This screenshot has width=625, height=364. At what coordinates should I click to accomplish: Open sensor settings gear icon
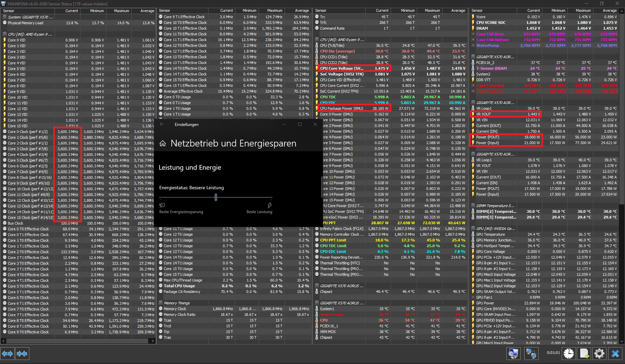[x=599, y=354]
